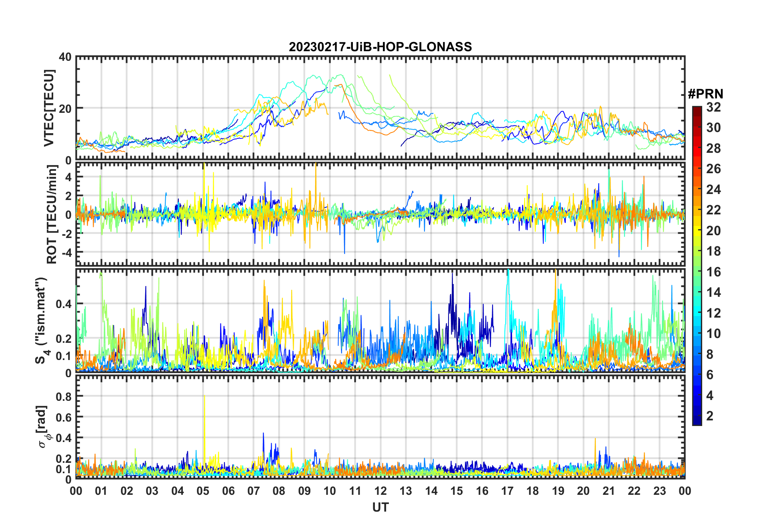Click the "01" hour tick on the UT axis
Viewport: 761px width, 532px height.
click(101, 491)
